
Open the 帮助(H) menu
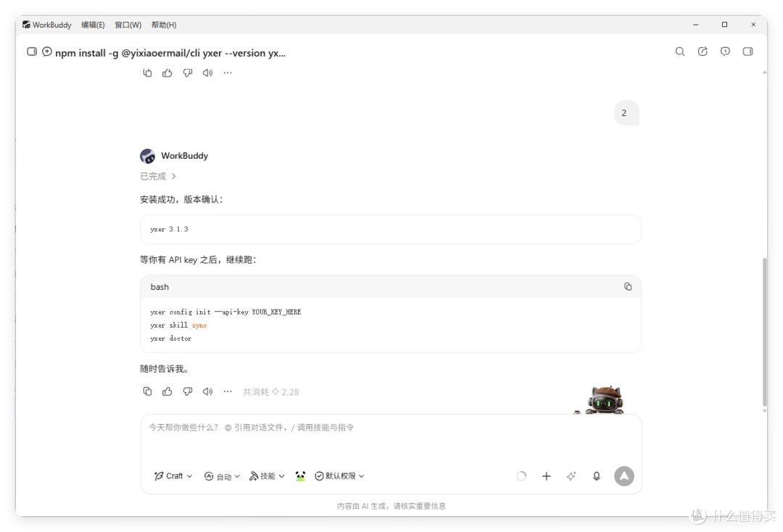point(164,25)
